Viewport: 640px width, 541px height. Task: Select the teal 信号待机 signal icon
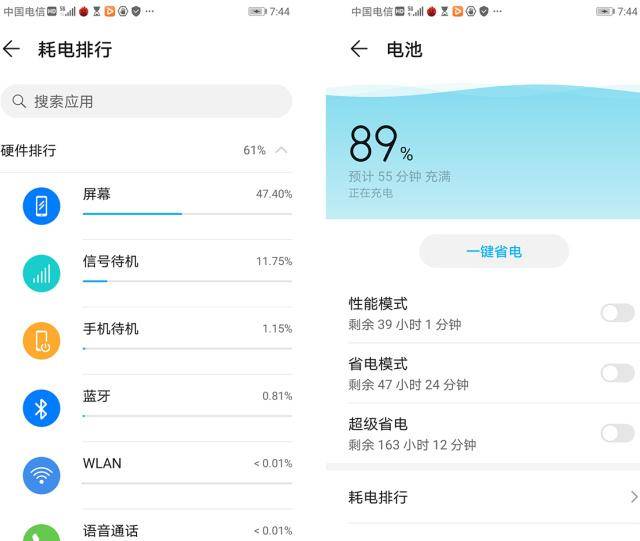(42, 273)
